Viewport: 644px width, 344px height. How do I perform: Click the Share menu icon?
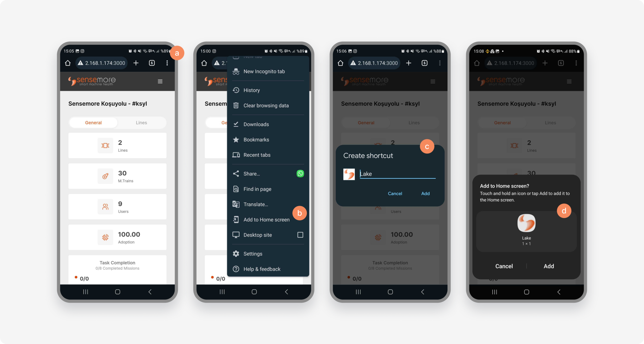(x=236, y=174)
